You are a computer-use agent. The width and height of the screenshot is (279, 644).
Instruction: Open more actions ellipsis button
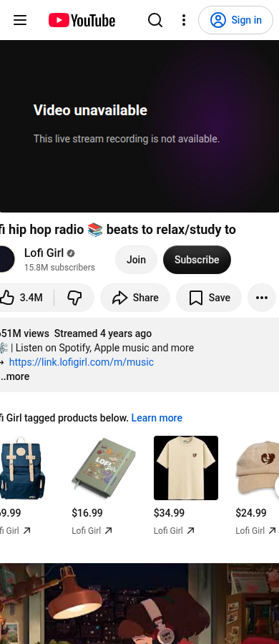(261, 298)
